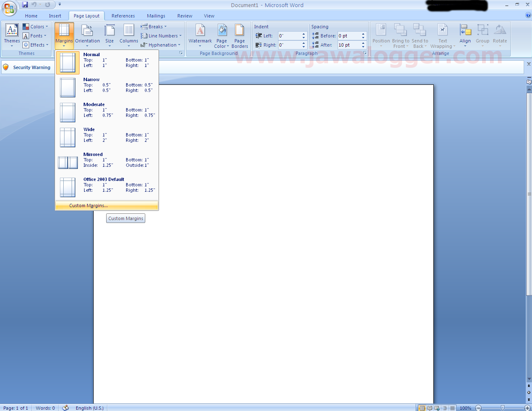Undo the last action
Image resolution: width=532 pixels, height=411 pixels.
click(34, 5)
